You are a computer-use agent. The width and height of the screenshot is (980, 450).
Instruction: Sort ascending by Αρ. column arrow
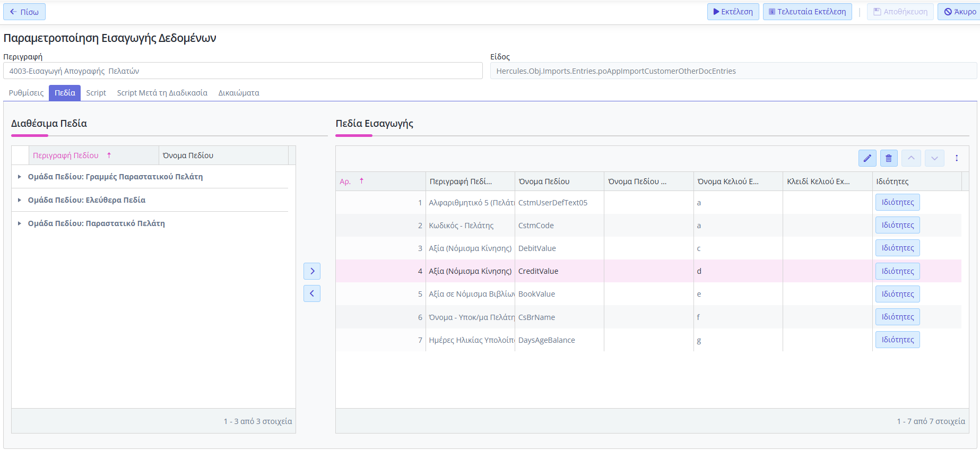click(361, 181)
